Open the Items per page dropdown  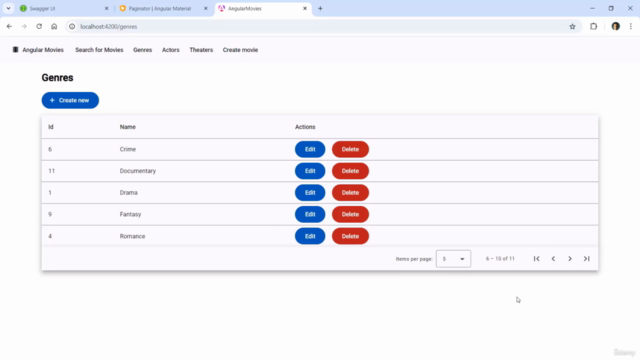click(453, 259)
